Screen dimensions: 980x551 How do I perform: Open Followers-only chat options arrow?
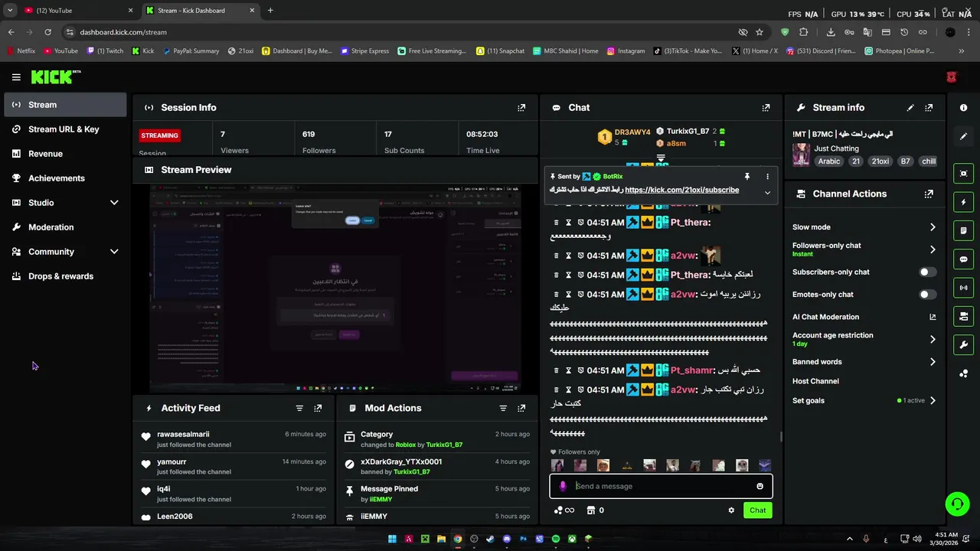[x=933, y=249]
